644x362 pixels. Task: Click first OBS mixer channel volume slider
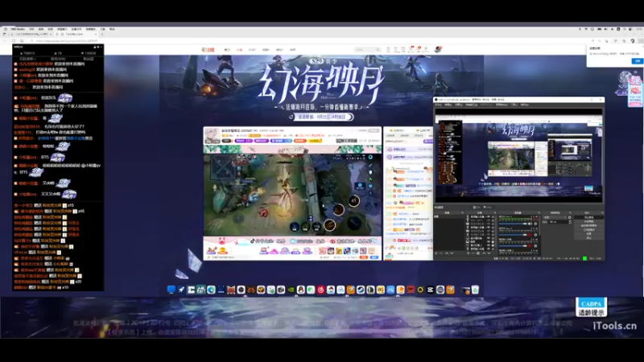point(513,224)
